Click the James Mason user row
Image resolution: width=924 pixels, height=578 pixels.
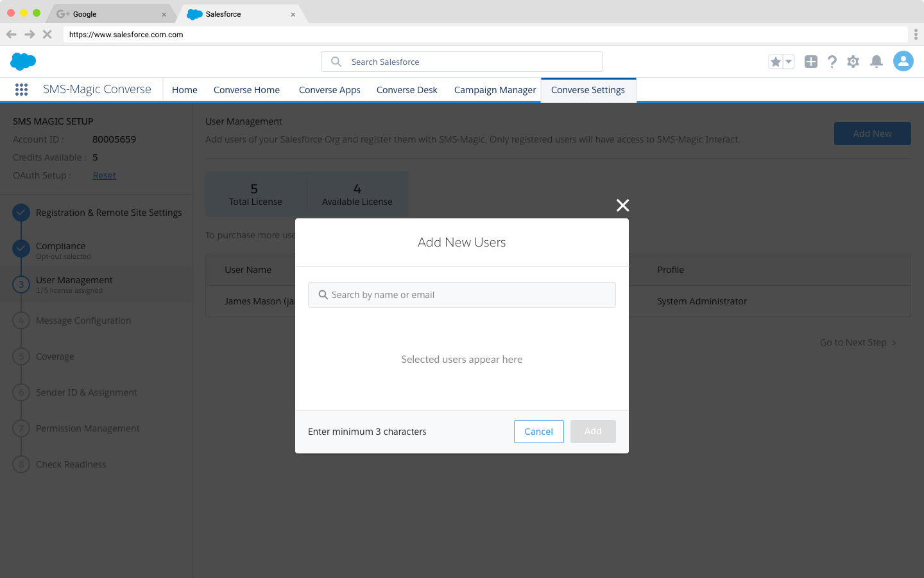[x=558, y=301]
